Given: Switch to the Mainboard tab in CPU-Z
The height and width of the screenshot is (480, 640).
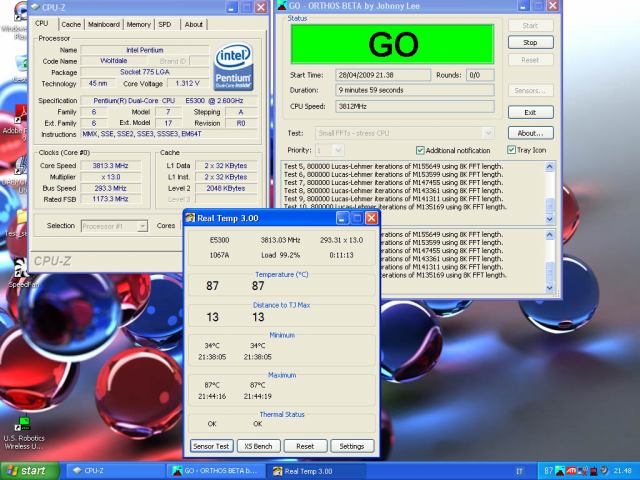Looking at the screenshot, I should pyautogui.click(x=104, y=24).
